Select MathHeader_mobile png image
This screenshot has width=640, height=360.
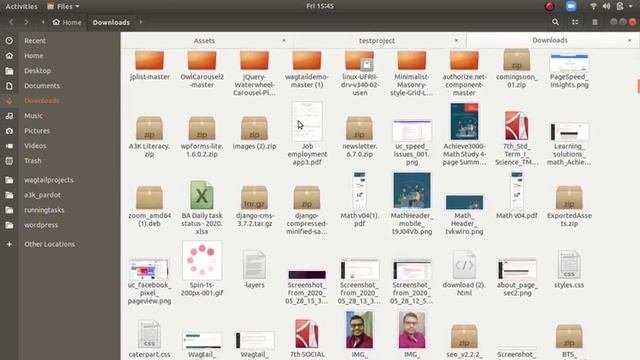[412, 203]
